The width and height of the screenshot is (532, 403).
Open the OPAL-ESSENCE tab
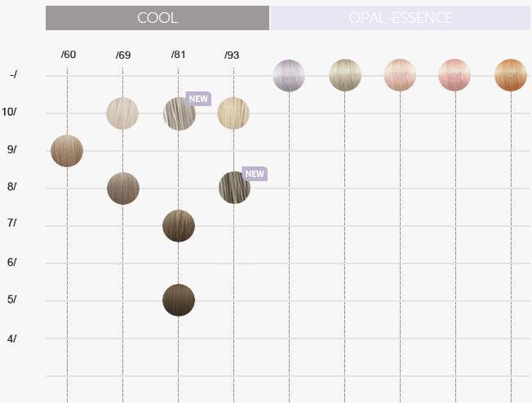tap(400, 18)
